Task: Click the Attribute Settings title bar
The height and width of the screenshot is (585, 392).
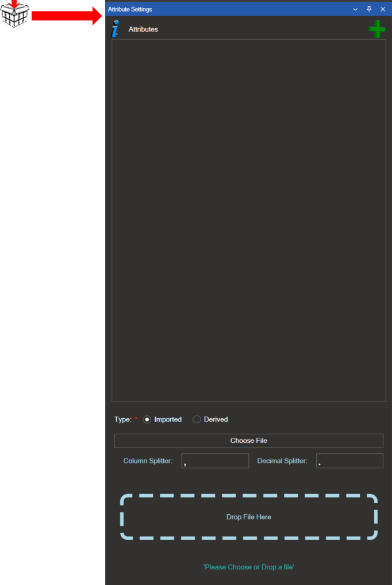Action: 230,9
